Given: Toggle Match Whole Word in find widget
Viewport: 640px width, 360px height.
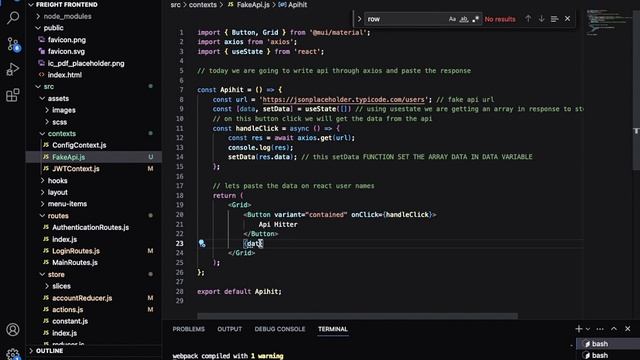Looking at the screenshot, I should point(464,19).
